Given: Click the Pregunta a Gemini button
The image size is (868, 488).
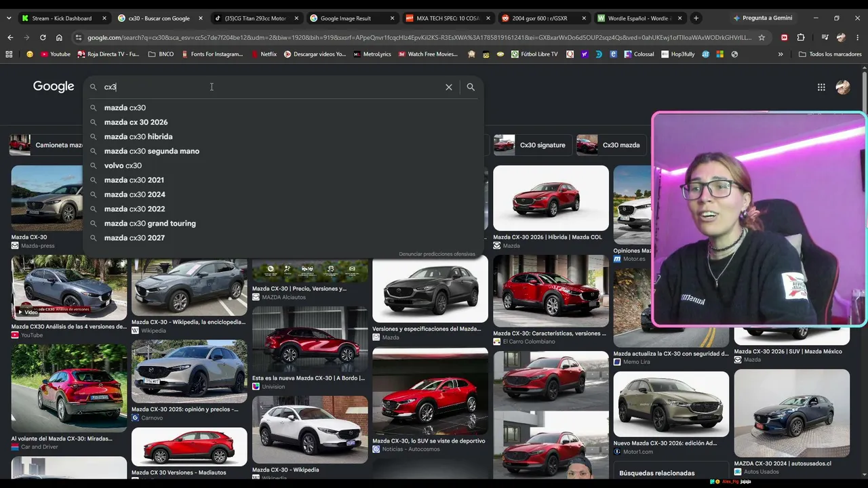Looking at the screenshot, I should pyautogui.click(x=762, y=18).
